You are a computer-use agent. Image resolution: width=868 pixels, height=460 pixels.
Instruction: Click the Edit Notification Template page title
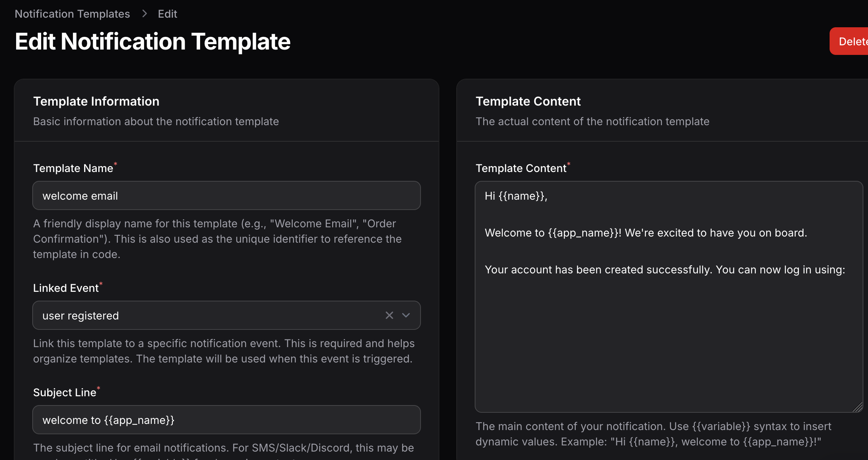152,41
